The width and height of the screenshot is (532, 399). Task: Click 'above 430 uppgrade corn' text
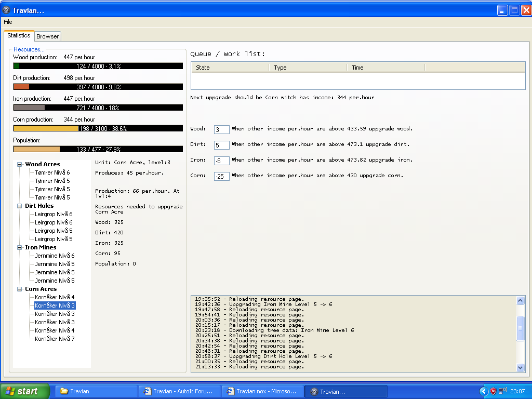tap(366, 176)
